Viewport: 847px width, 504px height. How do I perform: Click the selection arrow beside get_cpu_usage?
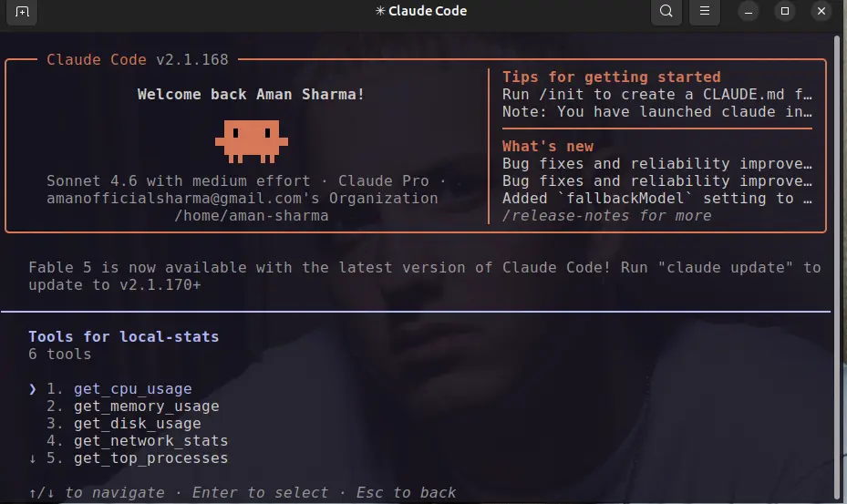click(x=33, y=389)
